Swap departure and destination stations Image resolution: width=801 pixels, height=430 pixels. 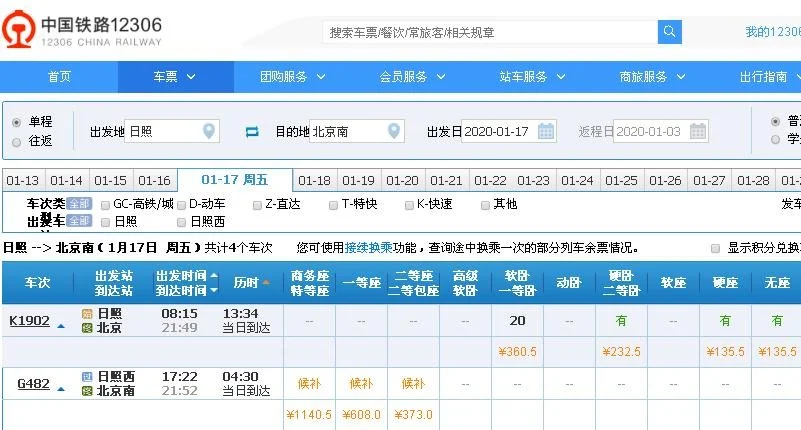click(x=252, y=132)
